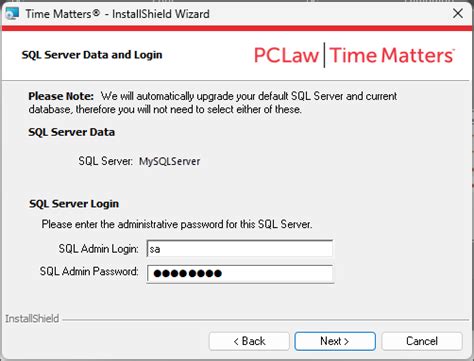The width and height of the screenshot is (474, 361).
Task: Focus the SQL Admin Login field
Action: click(240, 249)
